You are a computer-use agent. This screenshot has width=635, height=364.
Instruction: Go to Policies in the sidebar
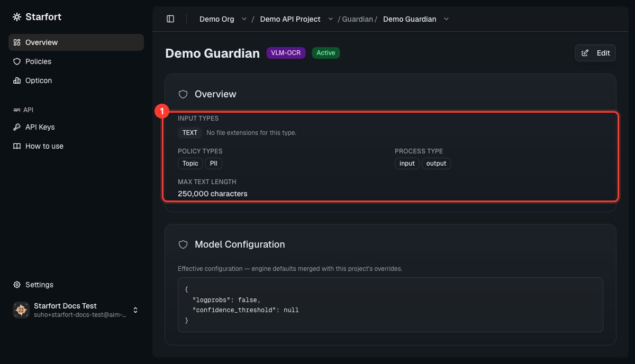pyautogui.click(x=76, y=61)
